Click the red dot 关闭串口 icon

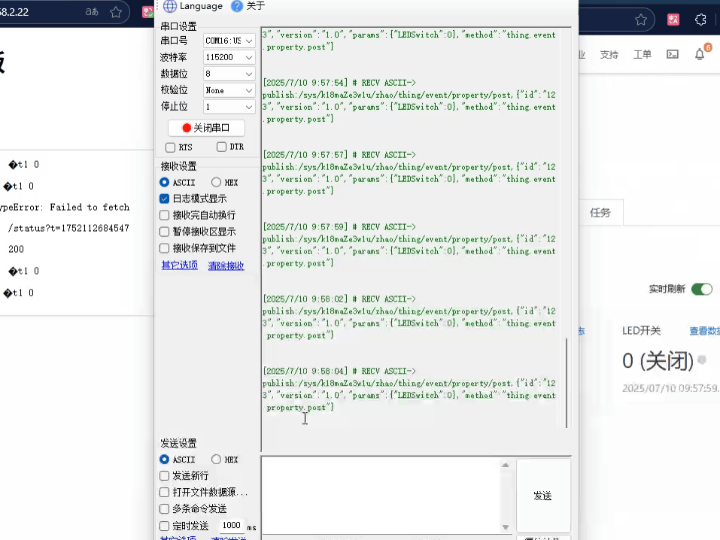click(x=186, y=128)
